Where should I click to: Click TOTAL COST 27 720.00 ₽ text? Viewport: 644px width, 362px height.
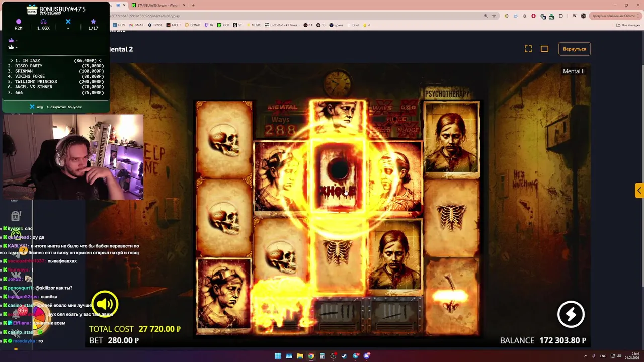pyautogui.click(x=135, y=329)
